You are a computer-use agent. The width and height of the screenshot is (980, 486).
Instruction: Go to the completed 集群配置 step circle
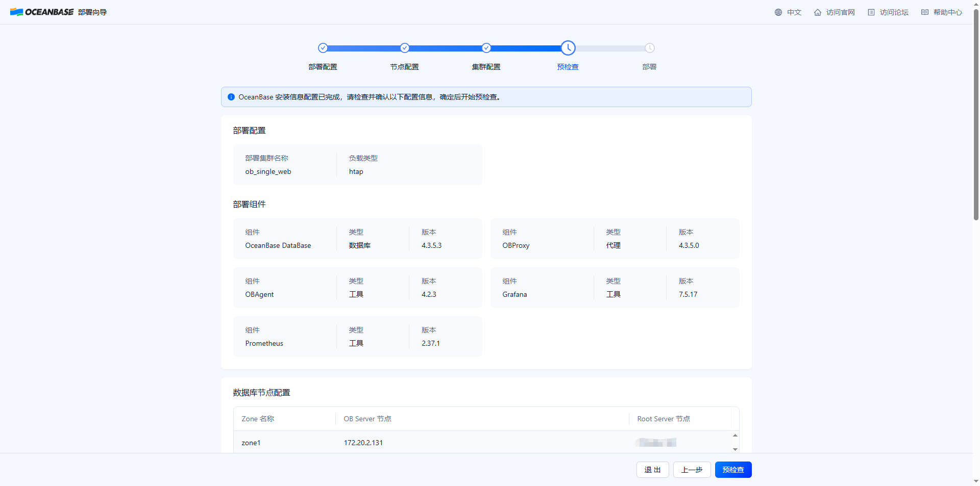(x=486, y=48)
